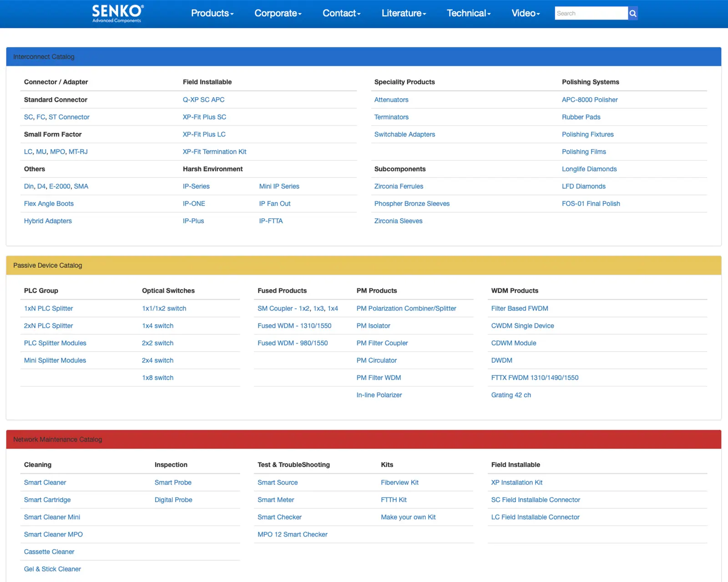This screenshot has width=728, height=582.
Task: Open the Smart Cleaner MPO link
Action: pos(53,534)
